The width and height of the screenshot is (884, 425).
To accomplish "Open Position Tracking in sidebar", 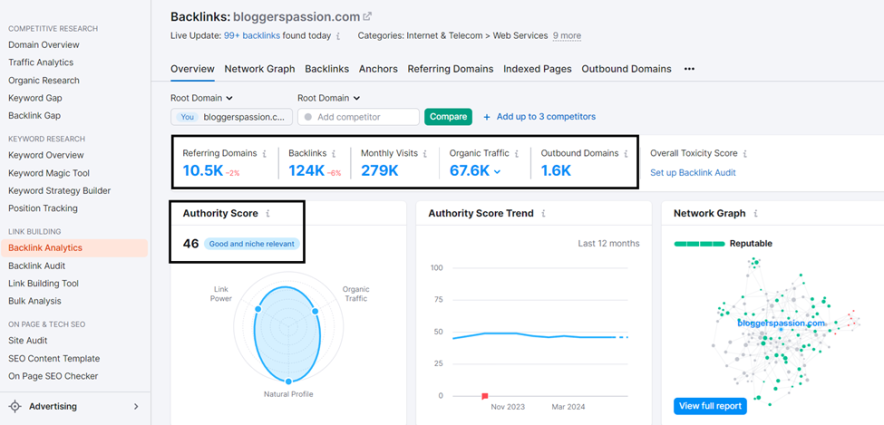I will pos(43,208).
